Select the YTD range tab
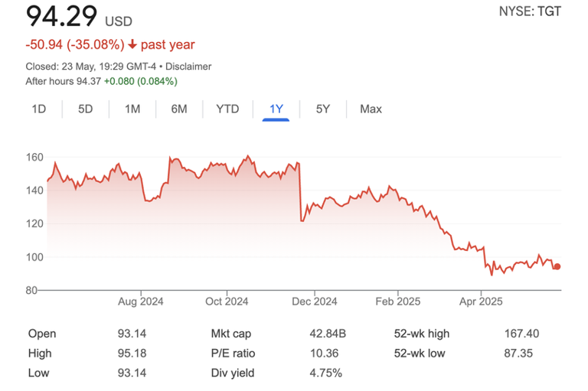The height and width of the screenshot is (391, 588). (x=227, y=109)
